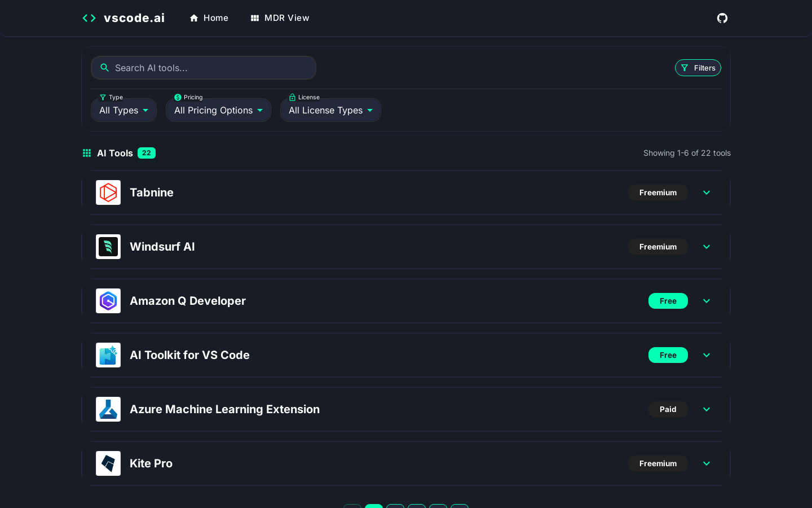Click the Azure Machine Learning Extension title
This screenshot has height=508, width=812.
224,409
